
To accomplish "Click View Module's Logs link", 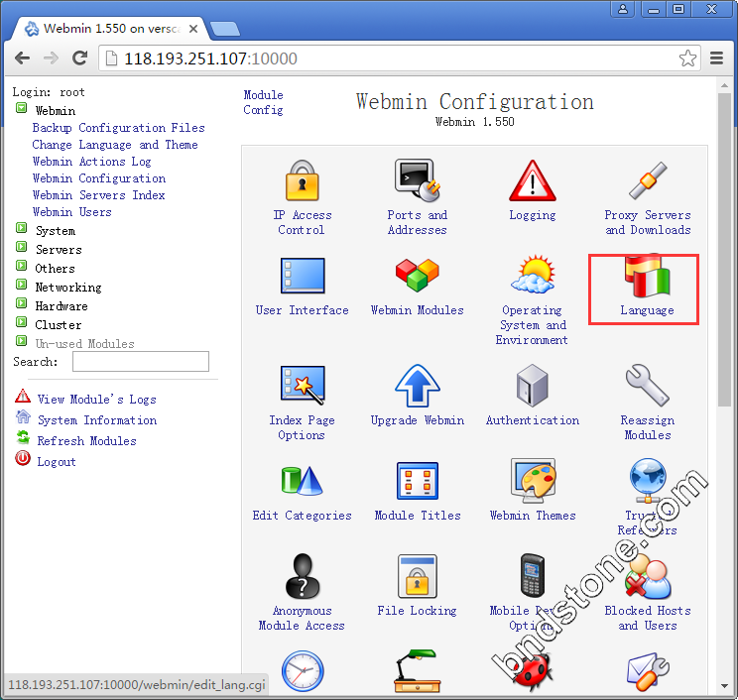I will [96, 400].
